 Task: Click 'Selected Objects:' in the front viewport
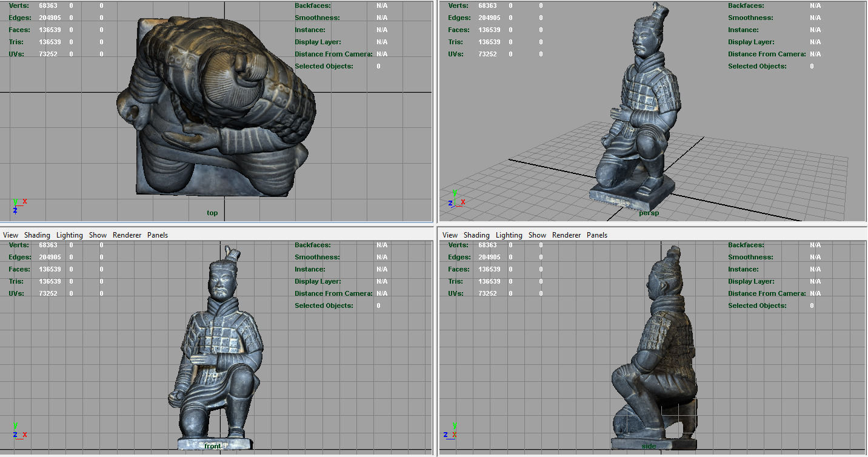pos(324,305)
